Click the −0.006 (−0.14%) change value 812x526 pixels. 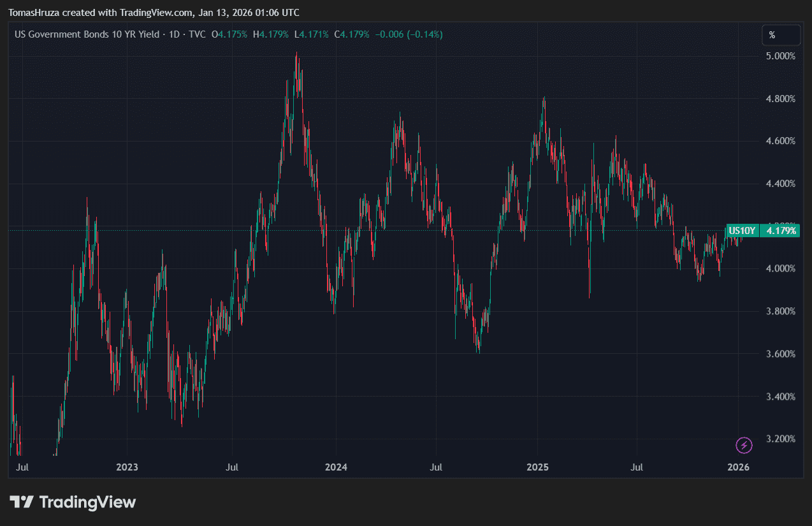coord(409,34)
